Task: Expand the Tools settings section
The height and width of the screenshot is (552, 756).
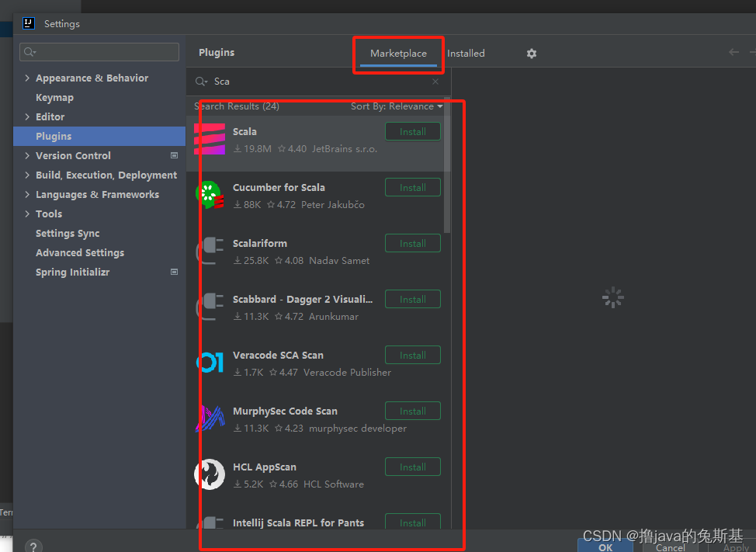Action: [x=27, y=214]
